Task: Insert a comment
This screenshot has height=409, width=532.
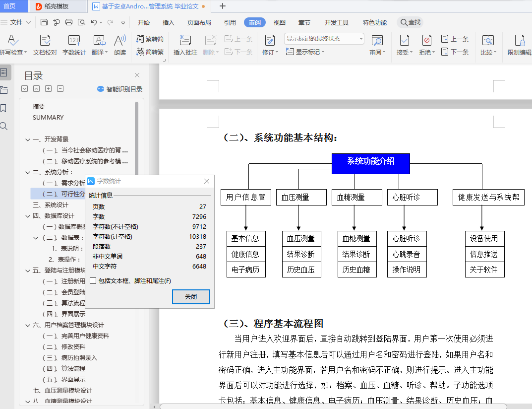Action: 185,45
